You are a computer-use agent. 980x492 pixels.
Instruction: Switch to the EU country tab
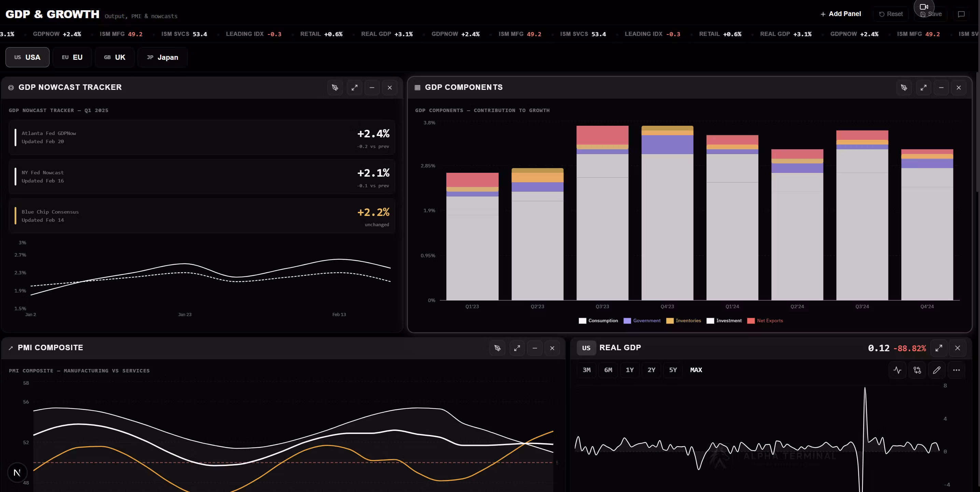pos(72,57)
